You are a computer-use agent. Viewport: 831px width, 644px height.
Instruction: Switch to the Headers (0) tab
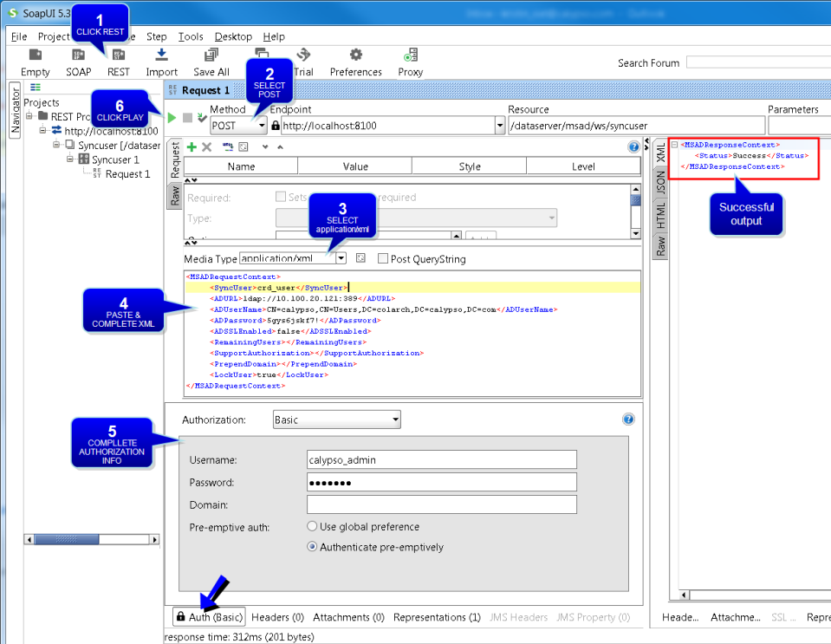pos(277,617)
